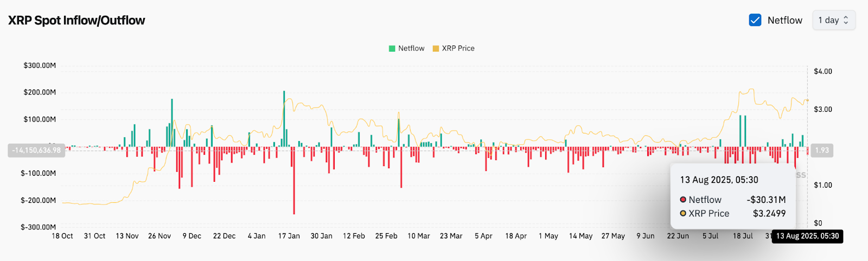Click the Netflow legend label
Screen dimensions: 868x261
[x=411, y=48]
